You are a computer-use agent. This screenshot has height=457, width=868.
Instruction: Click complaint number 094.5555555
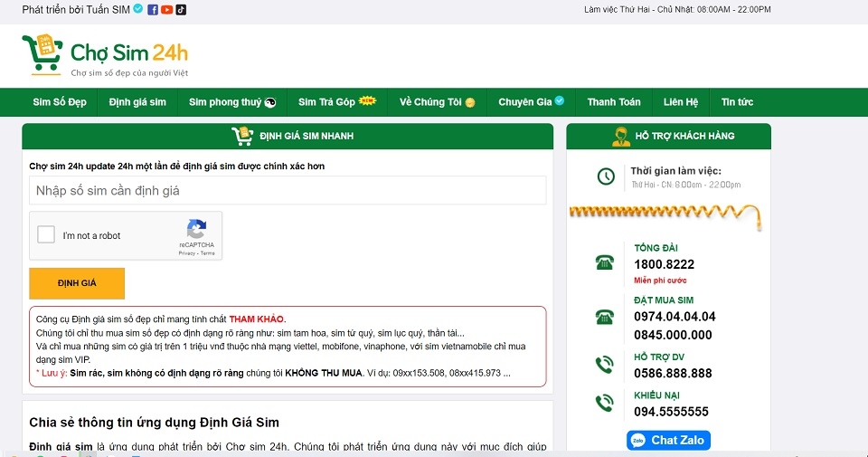coord(671,412)
